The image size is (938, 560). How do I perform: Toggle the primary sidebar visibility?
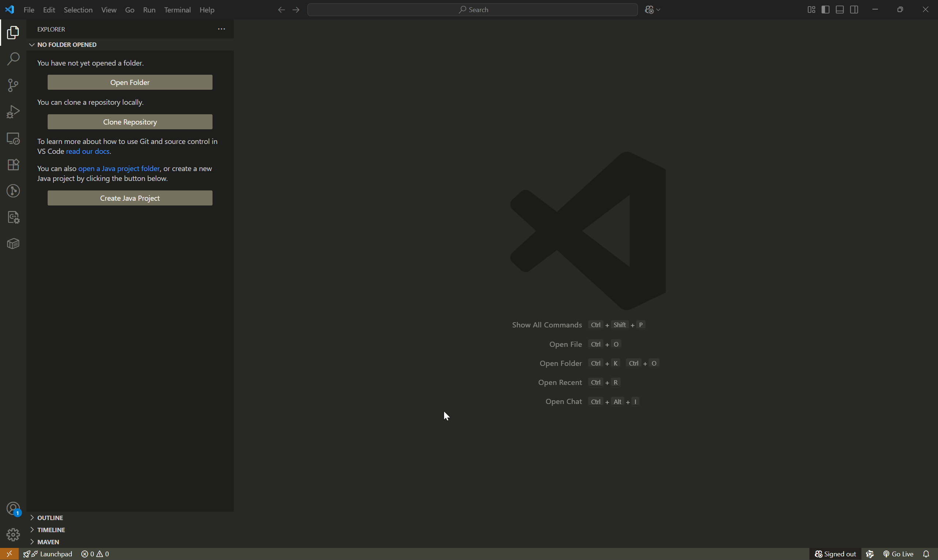pos(825,10)
